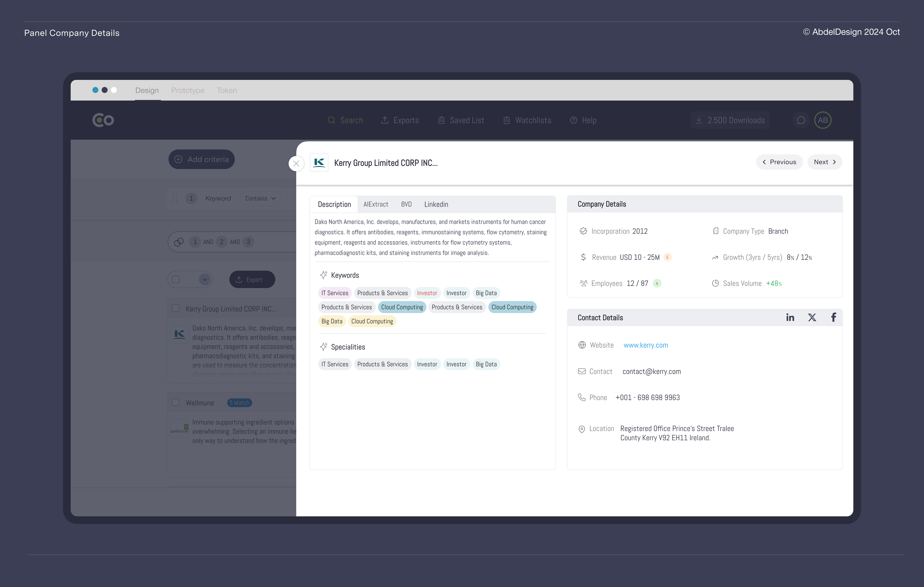Click the Add criteria button
924x587 pixels.
(201, 159)
